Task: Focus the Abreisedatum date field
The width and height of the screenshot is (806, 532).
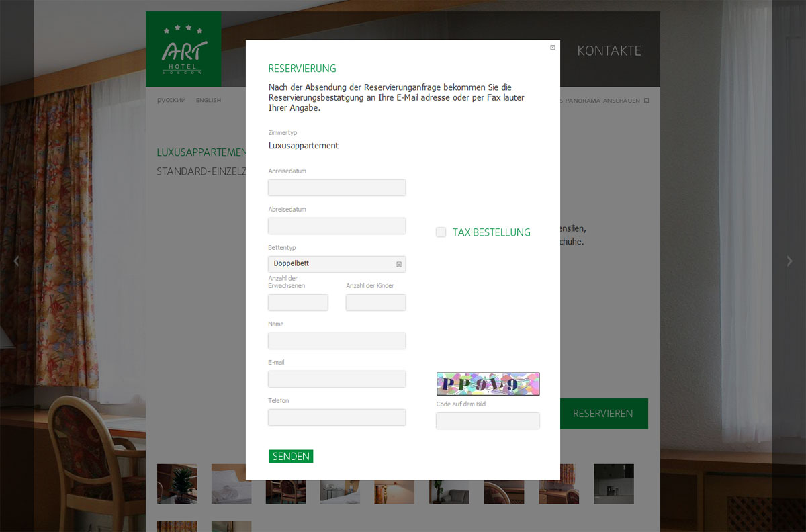Action: (337, 226)
